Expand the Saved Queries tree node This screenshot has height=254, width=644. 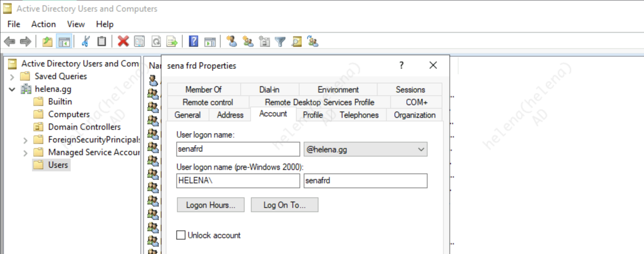tap(12, 77)
